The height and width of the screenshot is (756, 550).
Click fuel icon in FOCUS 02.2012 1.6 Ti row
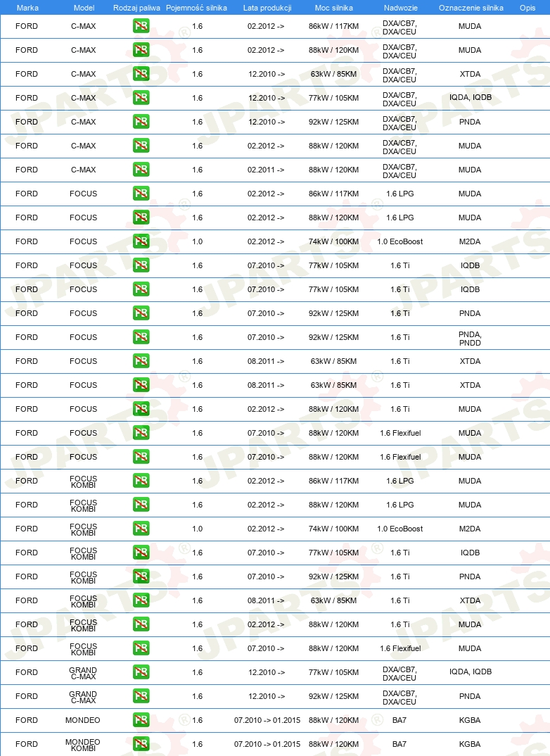click(141, 409)
